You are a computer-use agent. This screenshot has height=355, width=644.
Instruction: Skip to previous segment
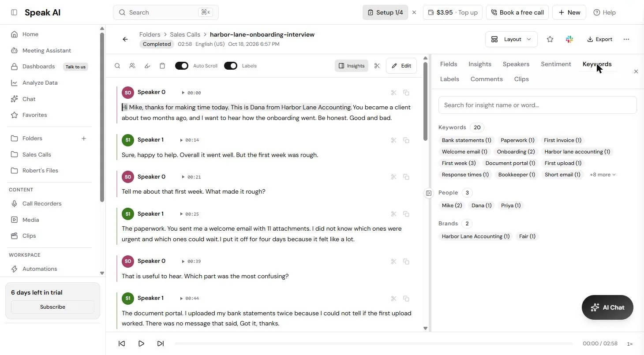[x=122, y=344]
